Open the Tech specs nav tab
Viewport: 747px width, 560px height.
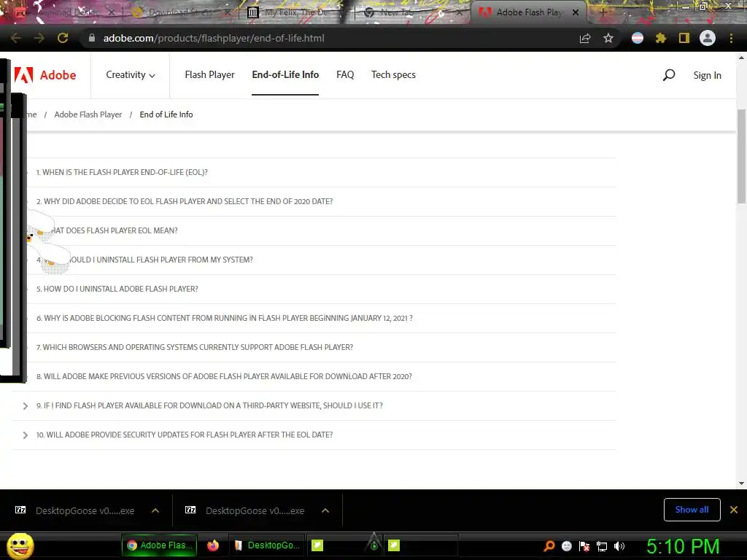point(393,75)
